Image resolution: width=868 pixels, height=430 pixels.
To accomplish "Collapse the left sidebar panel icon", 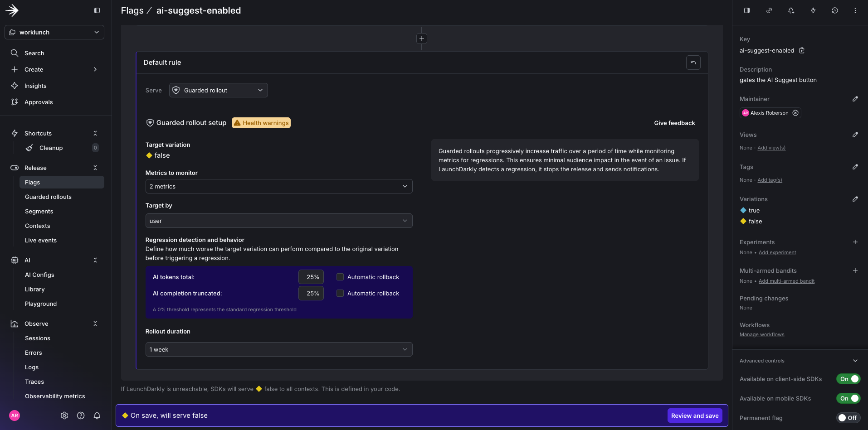I will click(97, 10).
